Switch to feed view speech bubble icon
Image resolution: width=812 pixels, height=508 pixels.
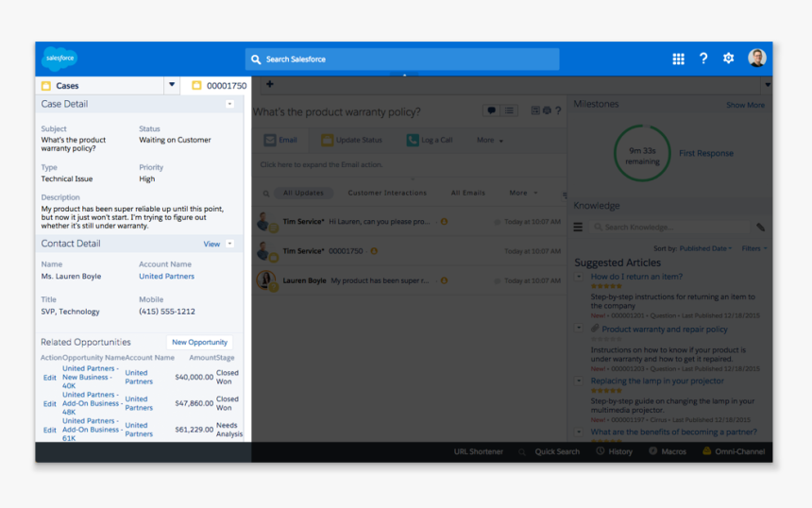point(491,110)
